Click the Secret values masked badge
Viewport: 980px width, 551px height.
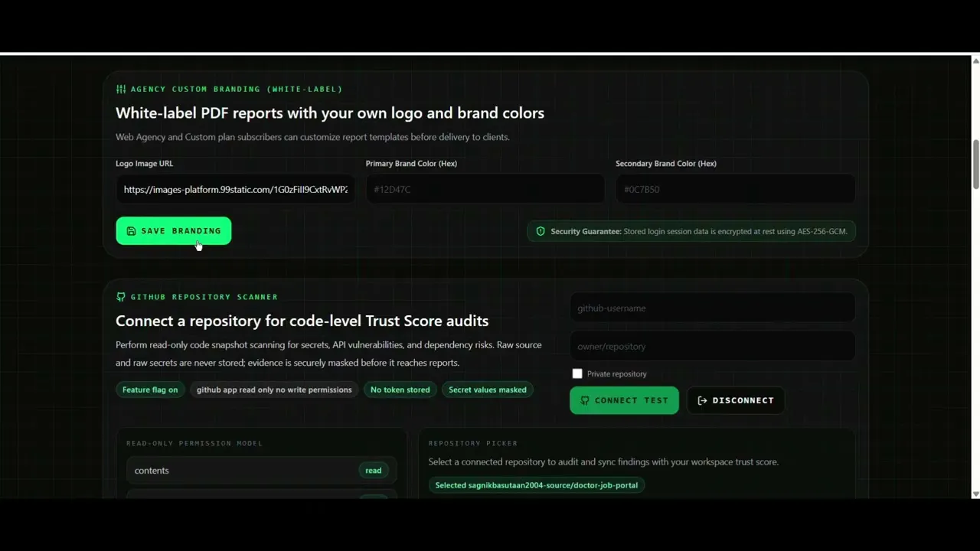coord(488,390)
